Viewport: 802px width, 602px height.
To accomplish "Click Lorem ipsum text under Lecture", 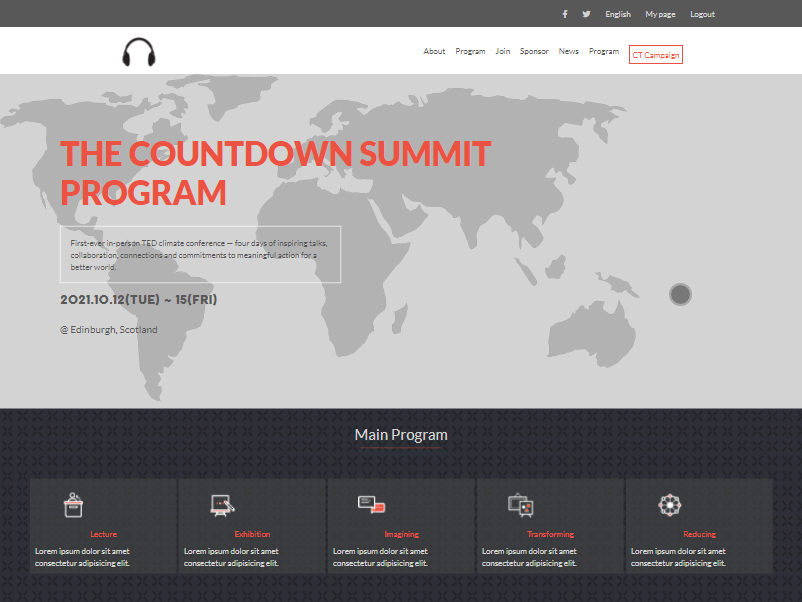I will (x=82, y=557).
